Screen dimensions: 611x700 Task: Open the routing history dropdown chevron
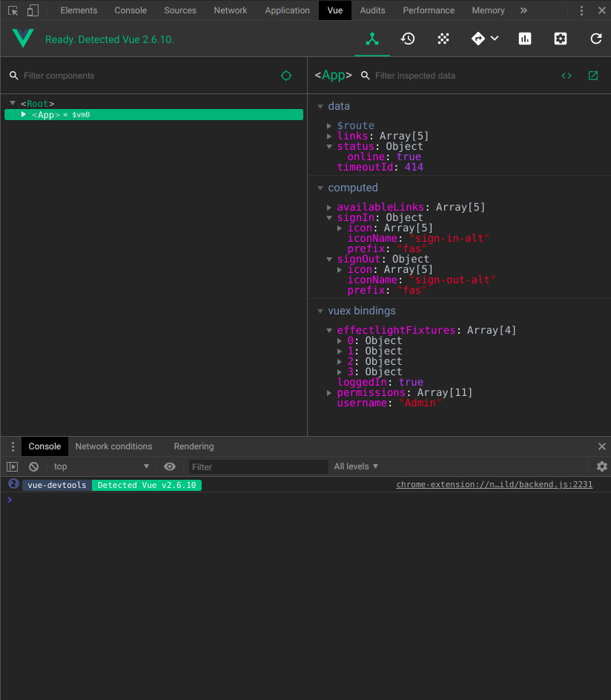(x=495, y=39)
